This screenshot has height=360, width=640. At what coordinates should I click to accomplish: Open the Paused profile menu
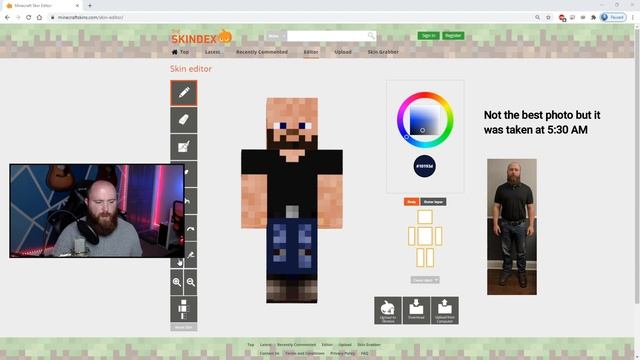pyautogui.click(x=613, y=18)
